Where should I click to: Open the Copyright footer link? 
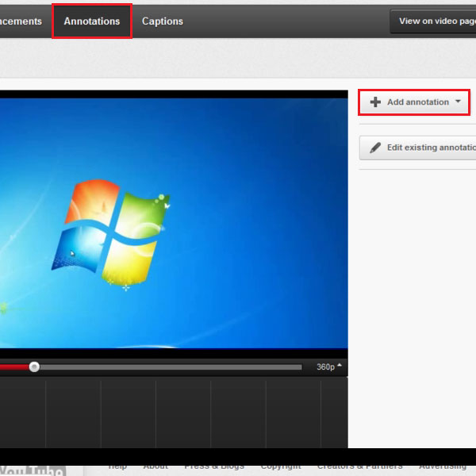(x=281, y=467)
